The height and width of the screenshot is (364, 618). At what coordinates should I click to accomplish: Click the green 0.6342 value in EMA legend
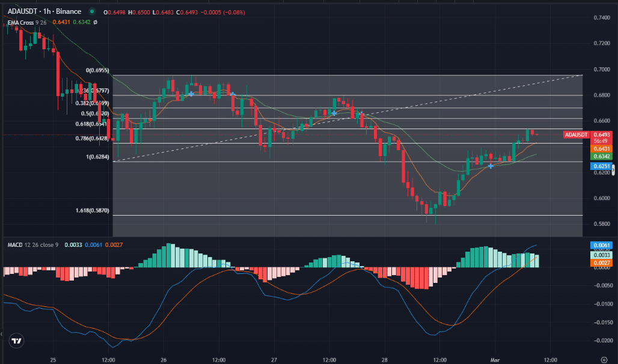click(82, 22)
